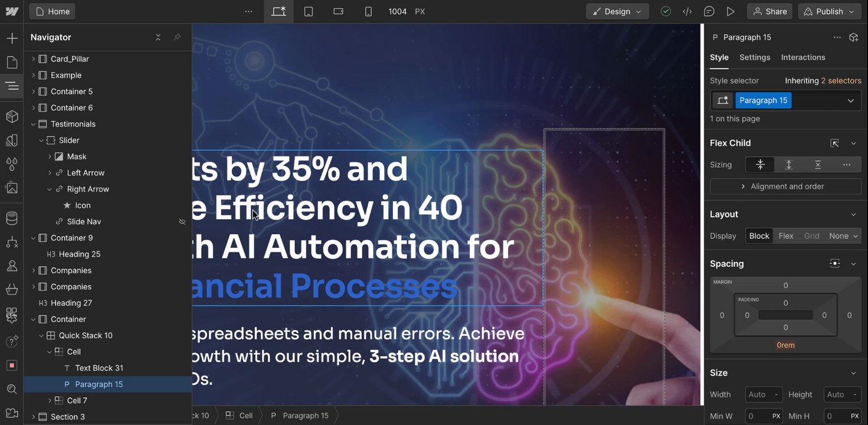868x425 pixels.
Task: Collapse the Size section
Action: [853, 373]
